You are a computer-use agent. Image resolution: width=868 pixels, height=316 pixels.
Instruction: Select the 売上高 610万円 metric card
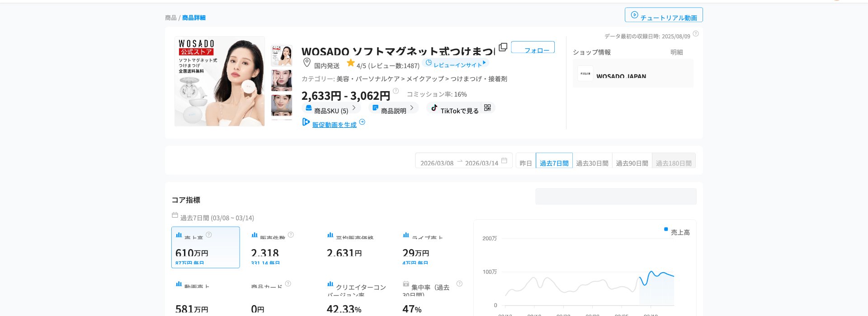coord(206,247)
